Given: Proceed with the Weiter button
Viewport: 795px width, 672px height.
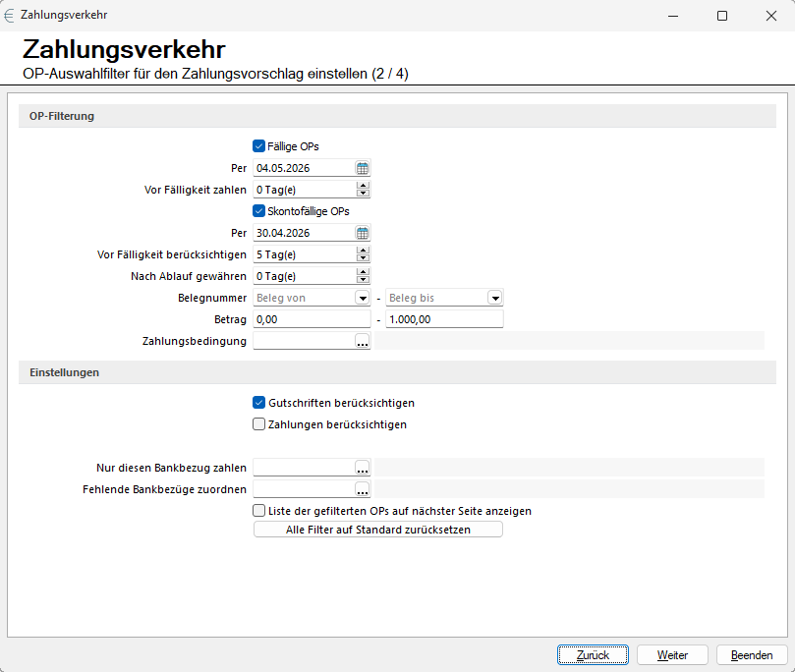Looking at the screenshot, I should click(x=672, y=655).
